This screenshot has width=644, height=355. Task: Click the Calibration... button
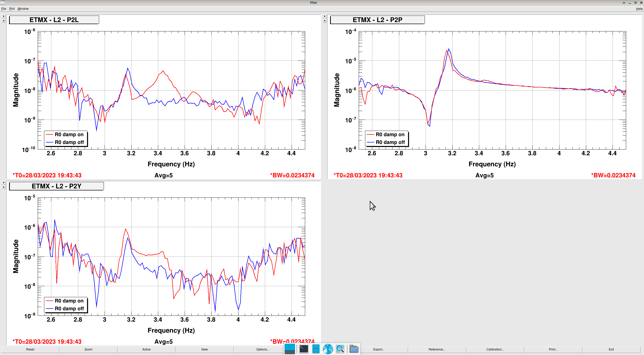(x=495, y=349)
